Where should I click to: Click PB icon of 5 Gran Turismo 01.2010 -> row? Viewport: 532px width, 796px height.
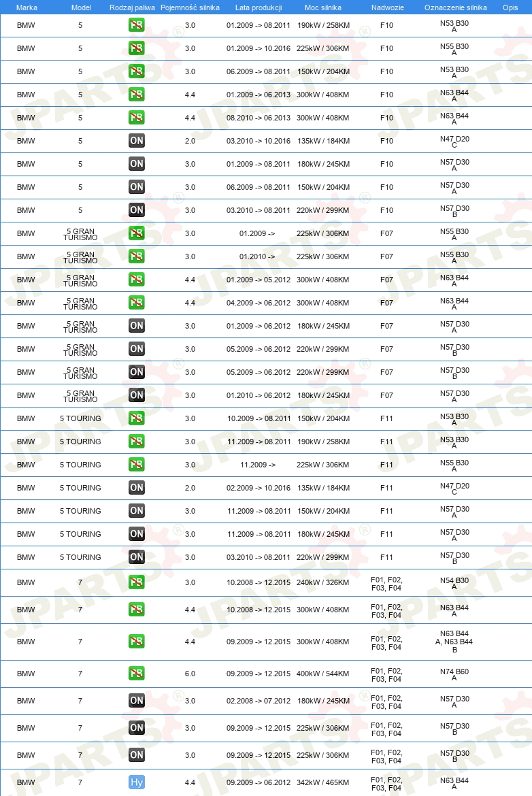tap(137, 256)
